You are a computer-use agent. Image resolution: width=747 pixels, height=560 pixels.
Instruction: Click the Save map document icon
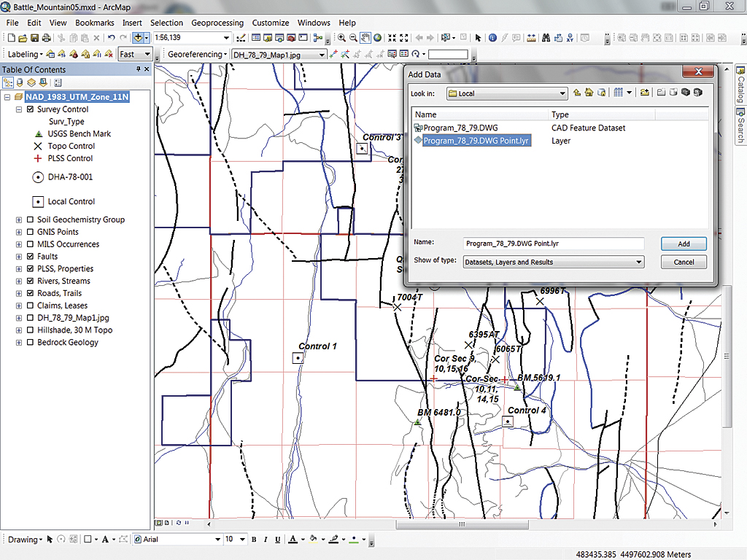(34, 38)
